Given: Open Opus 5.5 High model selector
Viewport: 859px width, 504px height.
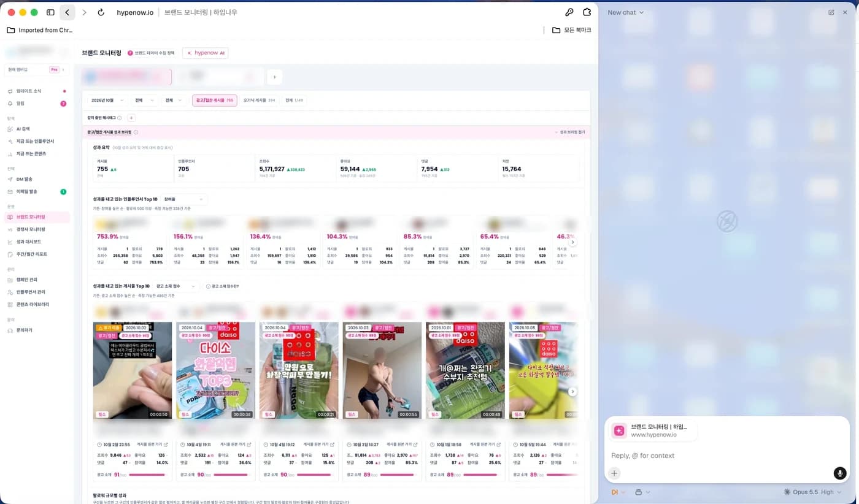Looking at the screenshot, I should [x=813, y=492].
